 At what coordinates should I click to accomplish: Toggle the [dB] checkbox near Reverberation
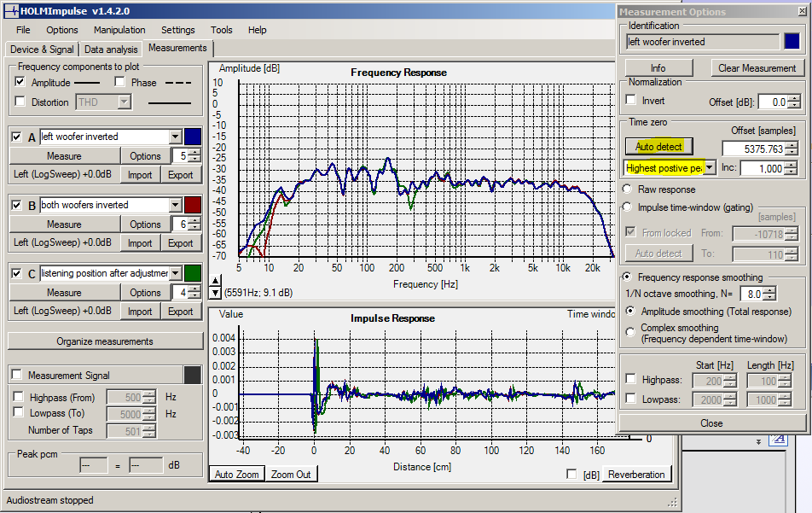pos(571,474)
